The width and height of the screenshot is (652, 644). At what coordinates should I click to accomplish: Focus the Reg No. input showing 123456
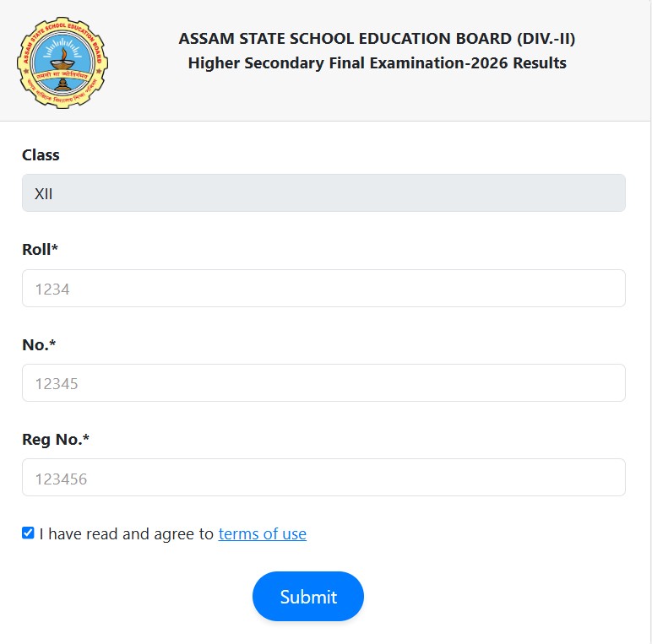click(x=323, y=478)
